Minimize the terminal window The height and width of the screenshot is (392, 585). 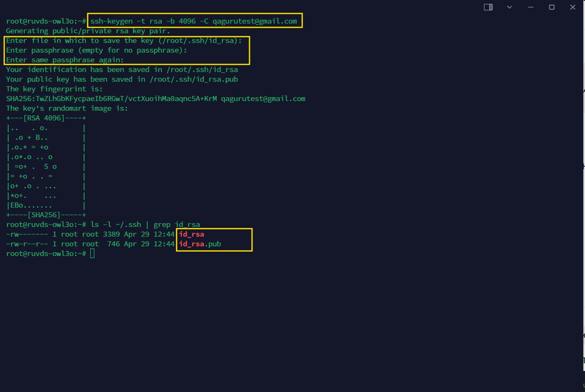click(x=531, y=7)
